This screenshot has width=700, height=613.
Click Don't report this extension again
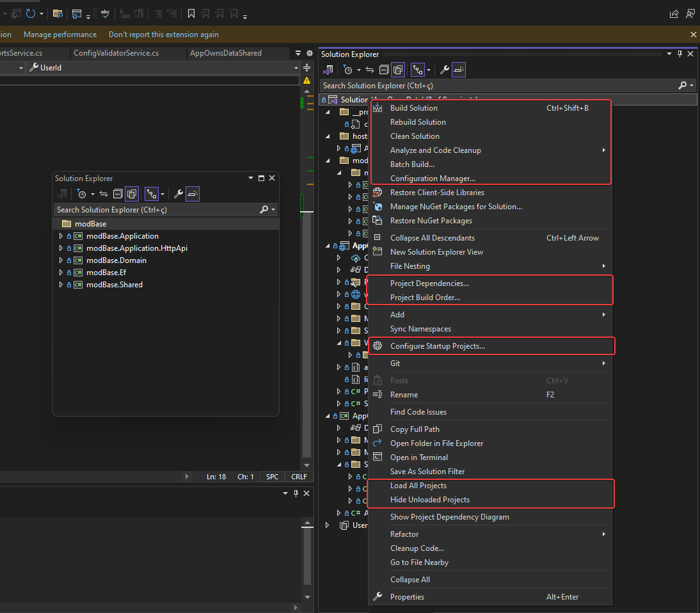pyautogui.click(x=163, y=35)
